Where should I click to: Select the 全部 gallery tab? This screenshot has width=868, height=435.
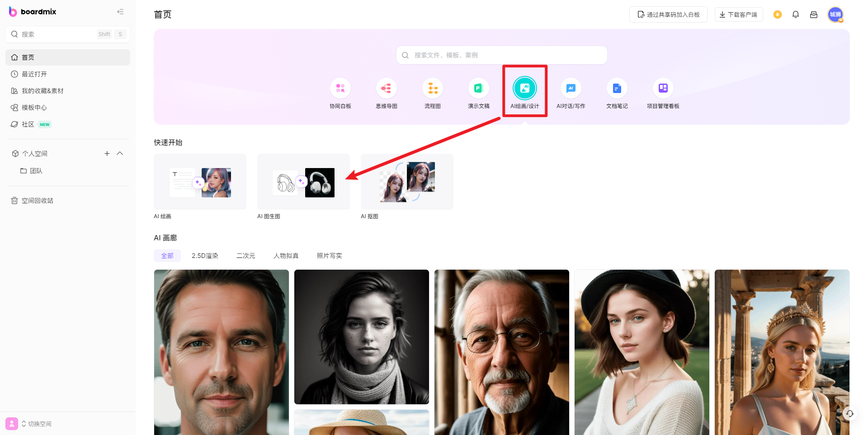(167, 256)
